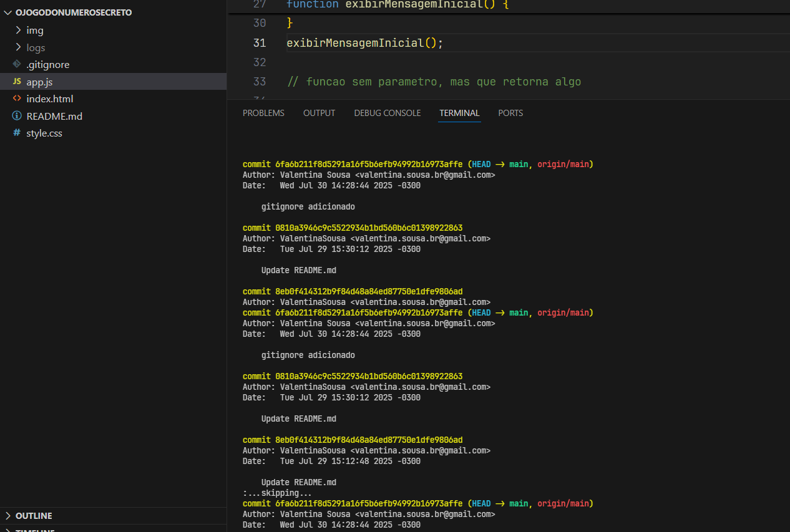Viewport: 790px width, 532px height.
Task: Click the exibirMensagemInicial(); call on line 31
Action: 364,43
